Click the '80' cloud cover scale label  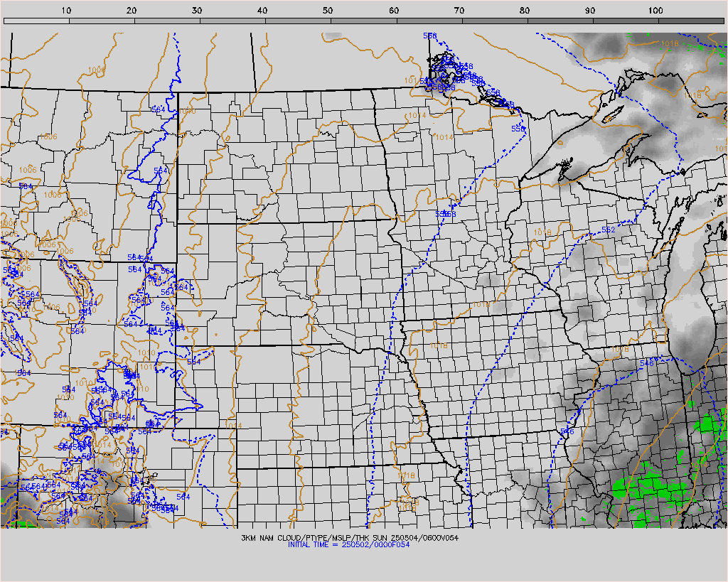coord(525,10)
